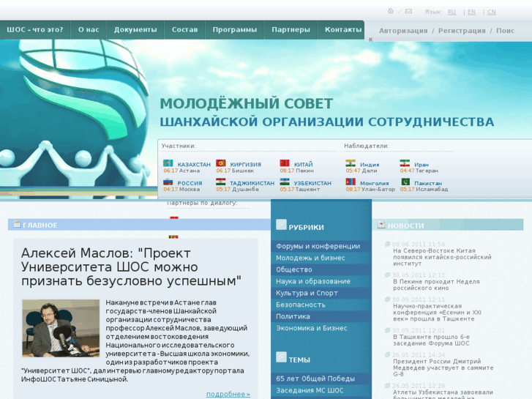Click the Новости header icon
The width and height of the screenshot is (532, 399).
click(381, 225)
